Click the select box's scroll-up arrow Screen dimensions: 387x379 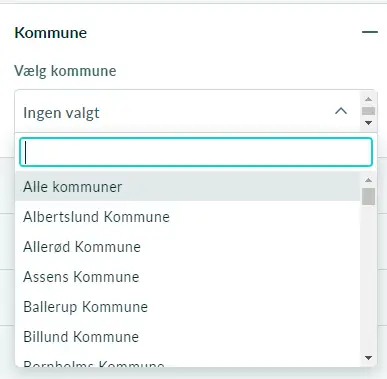(368, 99)
